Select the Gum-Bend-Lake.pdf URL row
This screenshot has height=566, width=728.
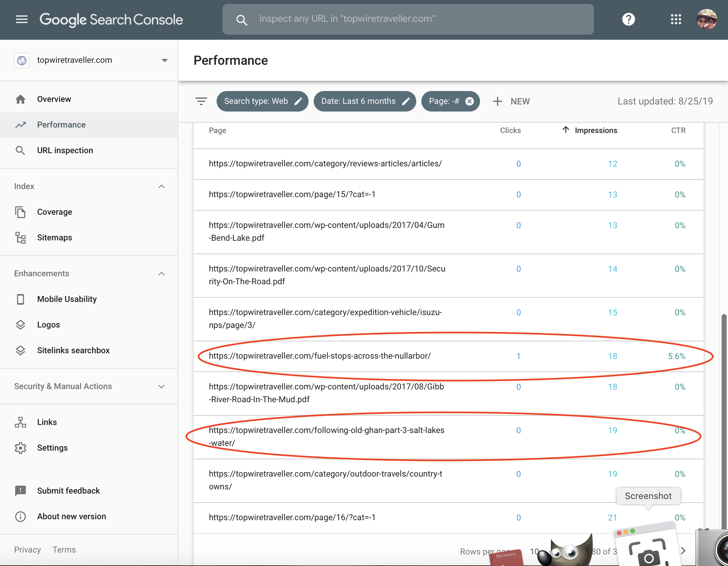448,232
